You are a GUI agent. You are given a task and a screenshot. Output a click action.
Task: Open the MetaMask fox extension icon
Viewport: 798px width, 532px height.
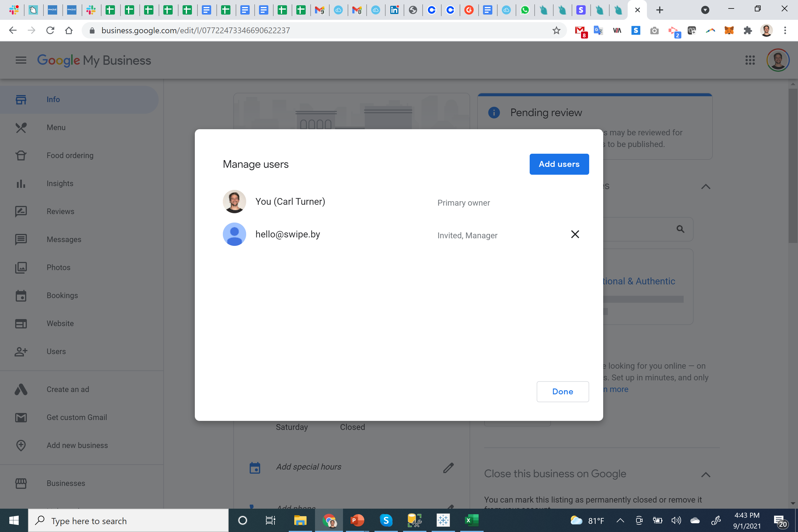[729, 31]
